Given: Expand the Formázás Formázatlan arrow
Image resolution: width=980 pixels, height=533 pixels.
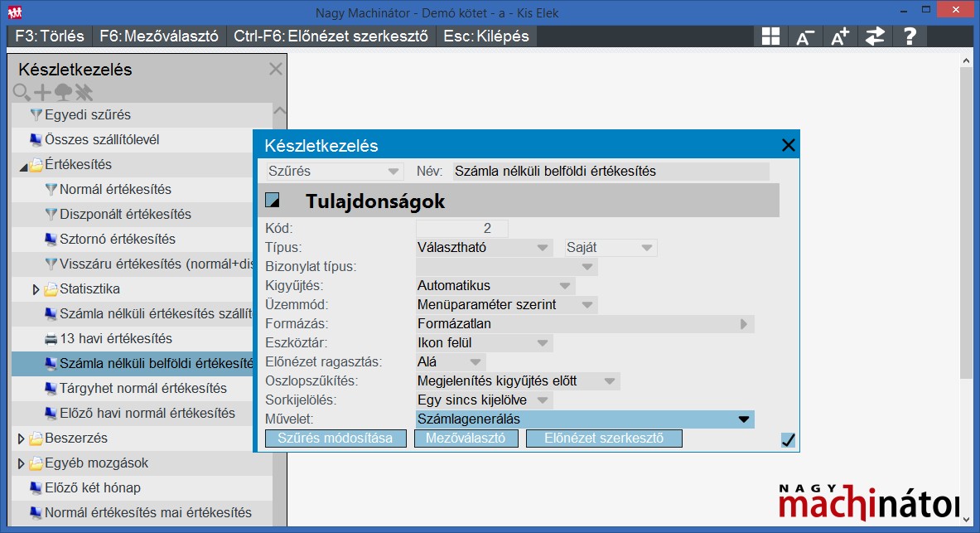Looking at the screenshot, I should coord(743,324).
